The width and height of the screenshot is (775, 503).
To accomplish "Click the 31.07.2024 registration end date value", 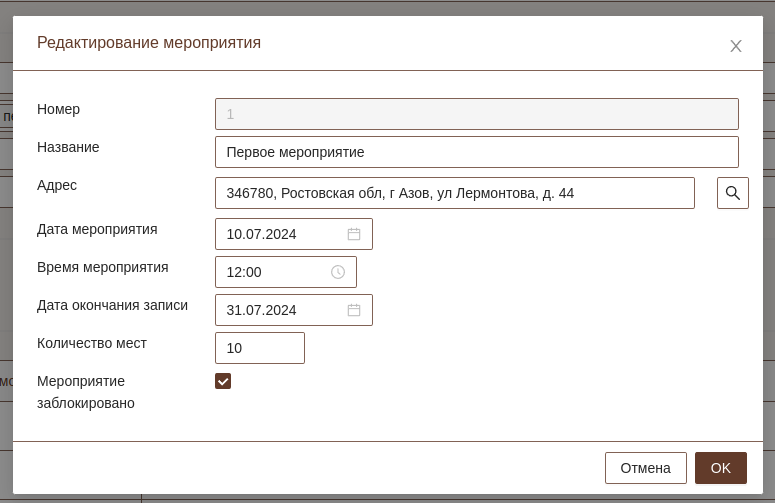I will coord(262,310).
